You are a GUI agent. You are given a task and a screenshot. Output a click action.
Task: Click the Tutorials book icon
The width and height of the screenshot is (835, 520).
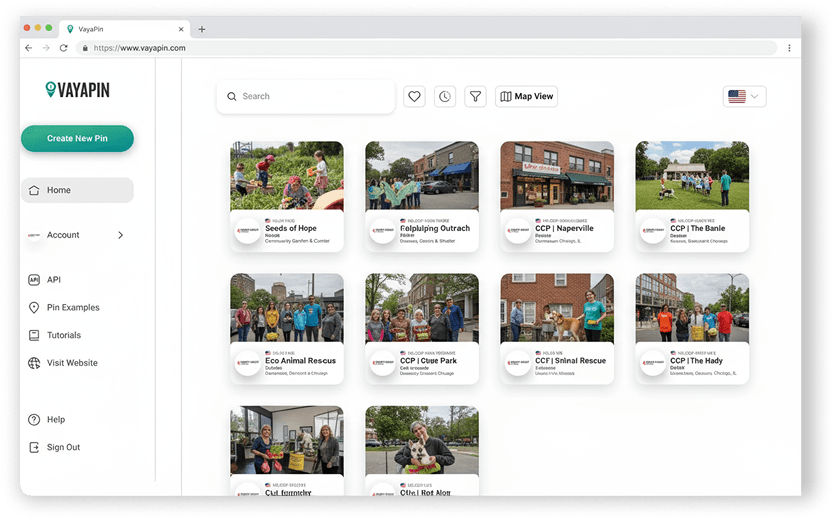pos(34,335)
